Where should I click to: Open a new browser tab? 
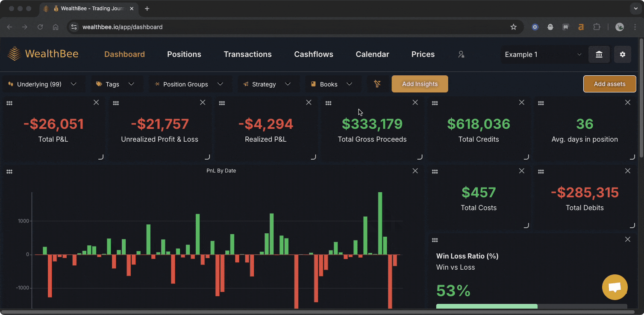click(x=147, y=9)
